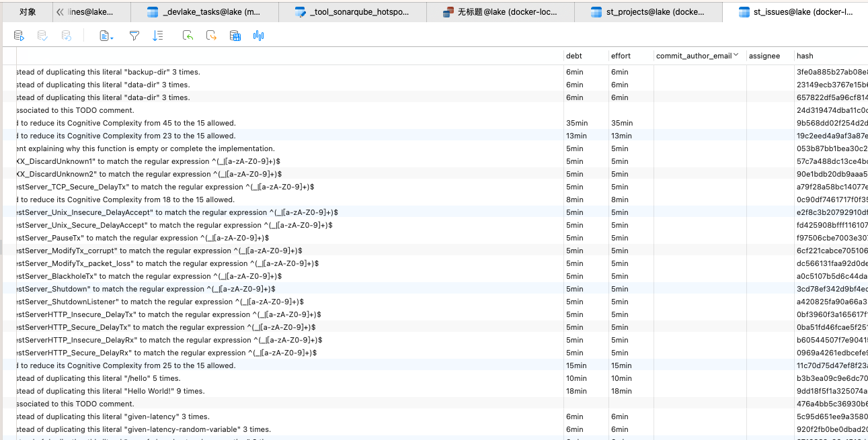The image size is (868, 440).
Task: Select the 10min effort cell
Action: pos(631,378)
